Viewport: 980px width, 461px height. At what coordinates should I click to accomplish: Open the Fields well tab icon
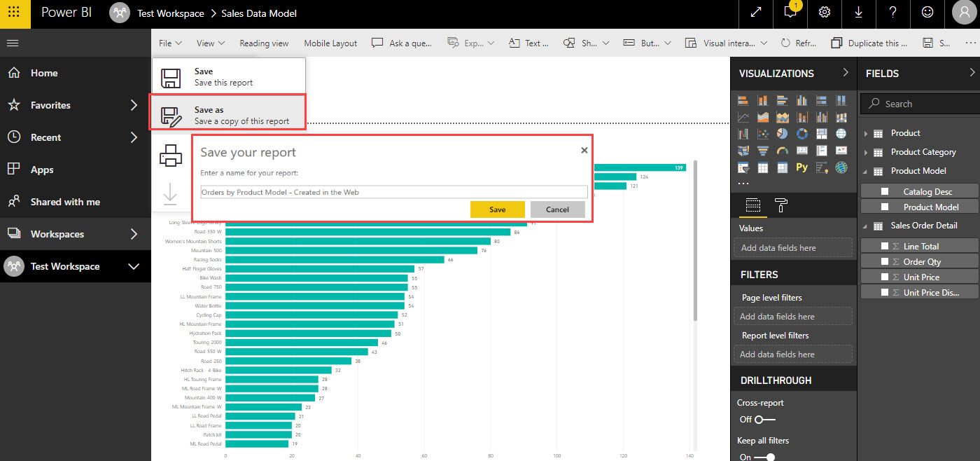coord(753,205)
